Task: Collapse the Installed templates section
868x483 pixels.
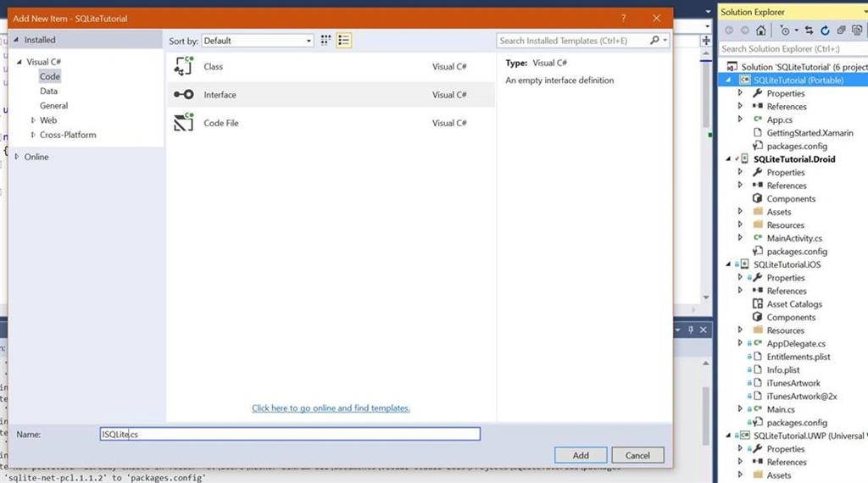Action: pyautogui.click(x=16, y=40)
